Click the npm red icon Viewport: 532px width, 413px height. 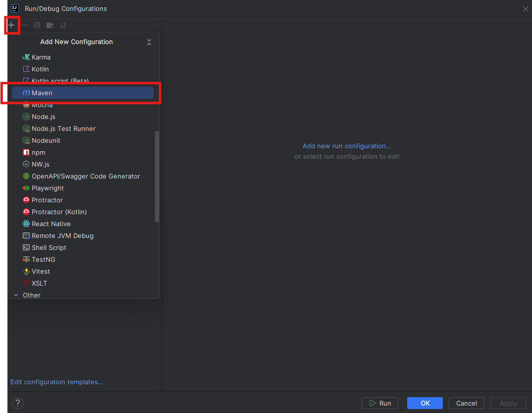pos(26,152)
